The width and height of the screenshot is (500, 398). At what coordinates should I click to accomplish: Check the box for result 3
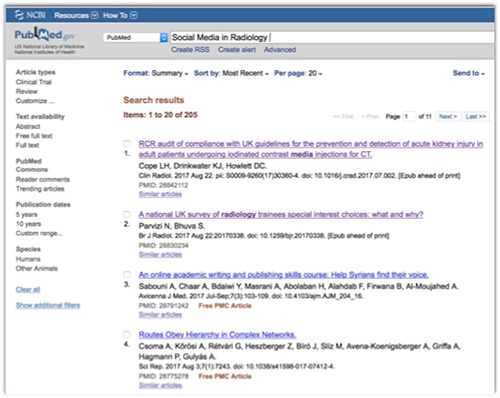click(x=127, y=274)
